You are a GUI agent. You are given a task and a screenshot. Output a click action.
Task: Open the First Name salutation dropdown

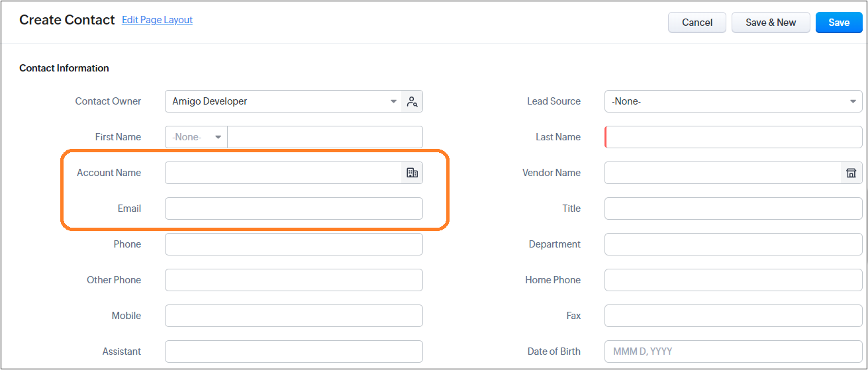196,137
